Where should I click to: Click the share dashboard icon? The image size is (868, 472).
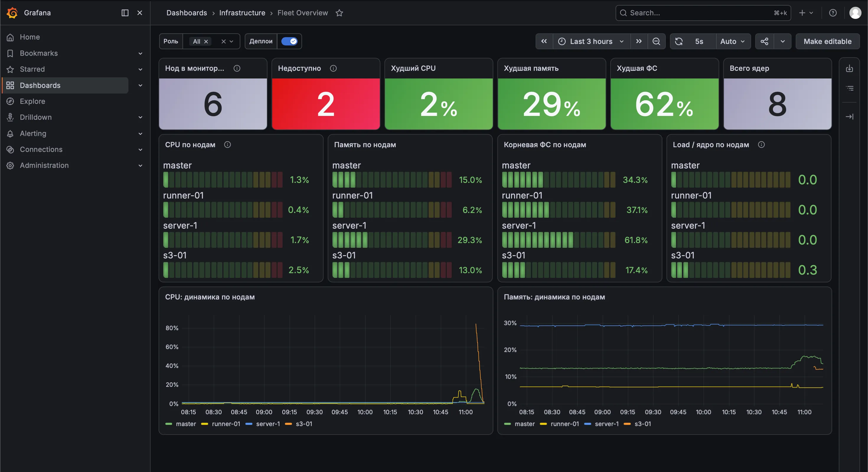click(x=765, y=41)
